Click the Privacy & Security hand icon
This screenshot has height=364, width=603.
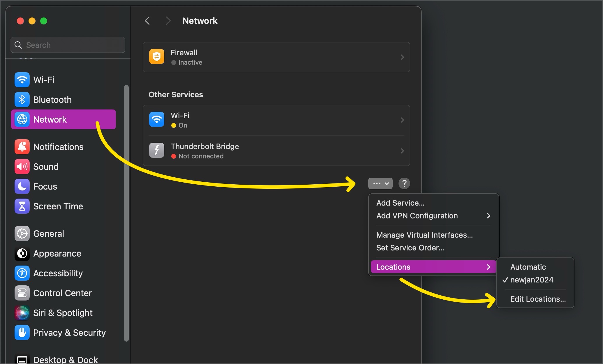[x=22, y=333]
